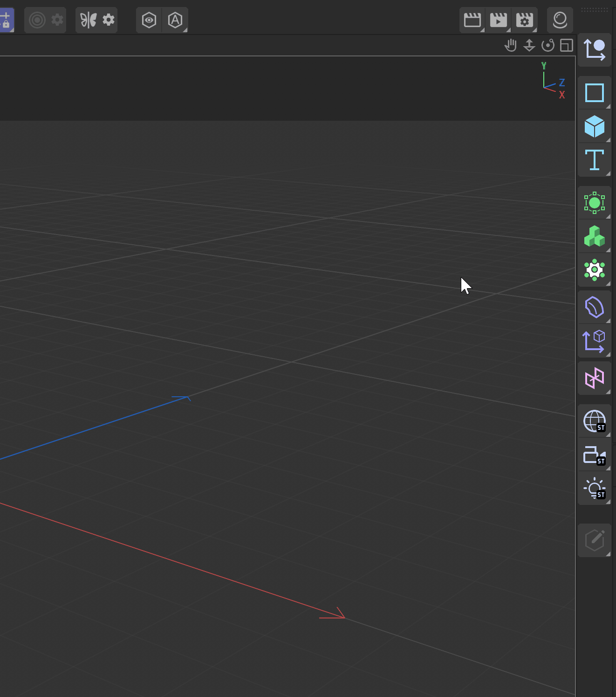Add a Cube primitive
This screenshot has height=697, width=616.
(x=595, y=126)
